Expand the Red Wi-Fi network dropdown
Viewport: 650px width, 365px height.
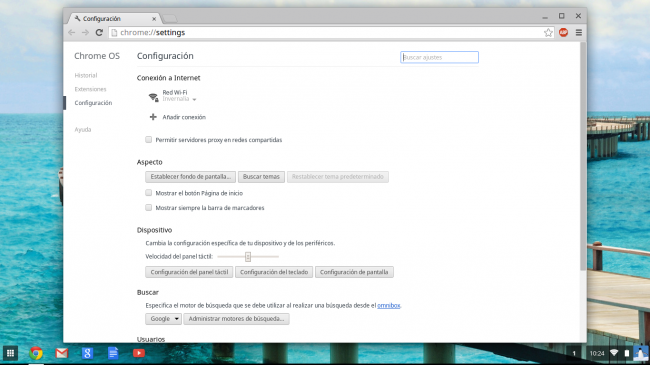194,99
